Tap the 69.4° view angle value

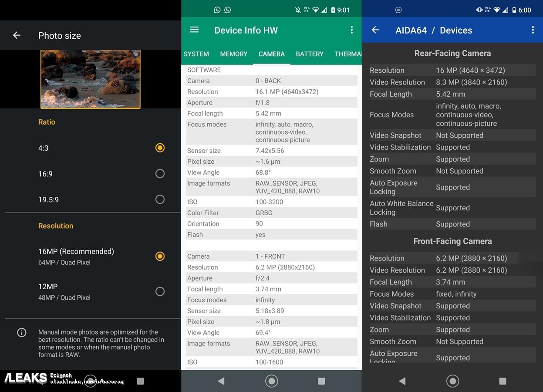(263, 333)
